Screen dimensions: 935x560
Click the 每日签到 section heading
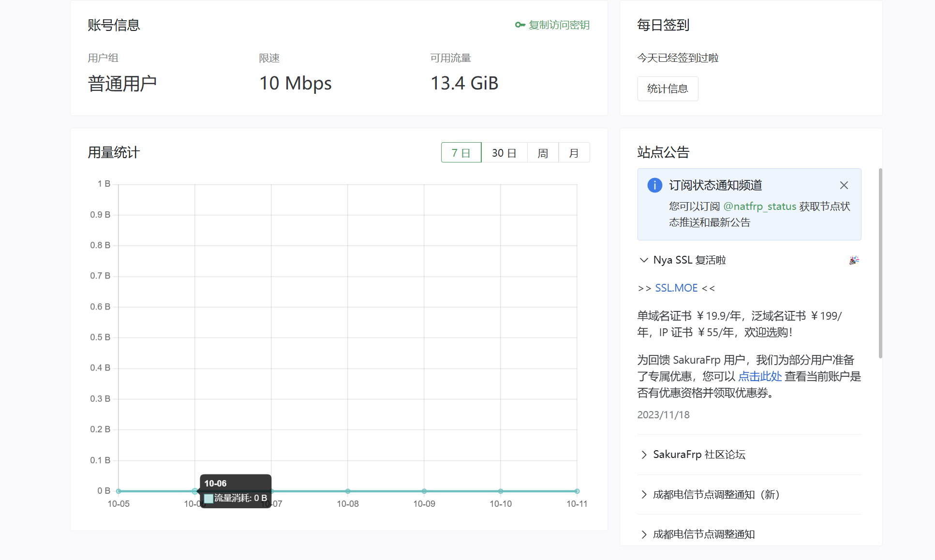tap(663, 25)
